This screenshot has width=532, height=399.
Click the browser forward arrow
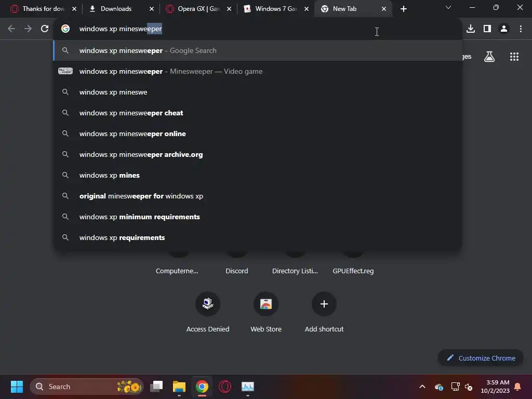point(28,29)
